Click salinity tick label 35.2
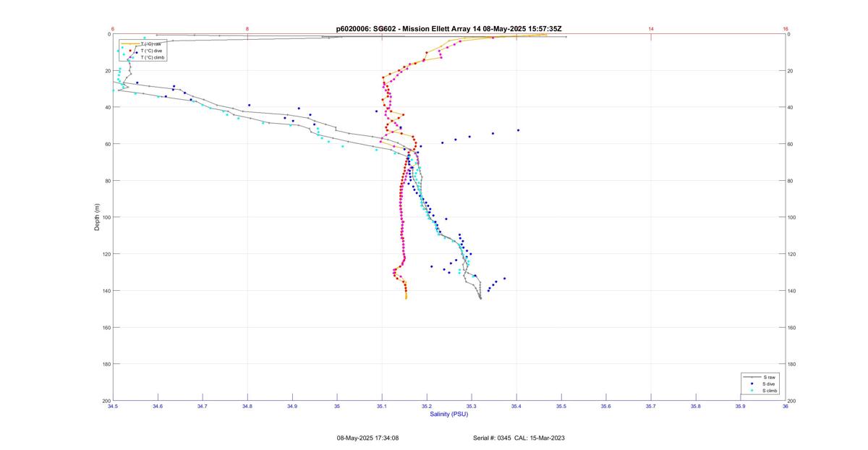The width and height of the screenshot is (868, 450). click(x=427, y=407)
